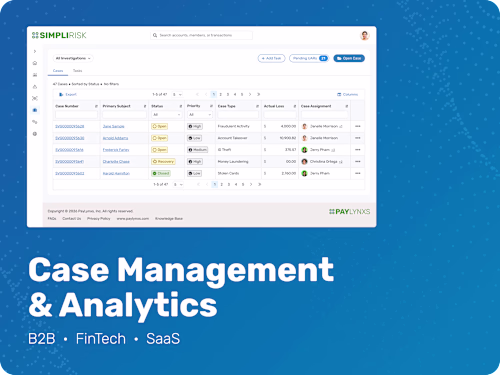Screen dimensions: 500x375
Task: Go to next page in bottom pagination
Action: 251,184
